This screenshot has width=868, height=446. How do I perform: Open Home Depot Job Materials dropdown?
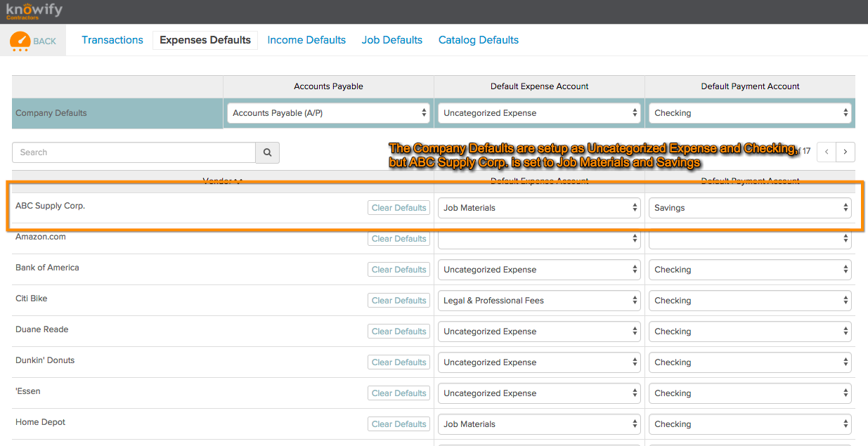tap(539, 424)
